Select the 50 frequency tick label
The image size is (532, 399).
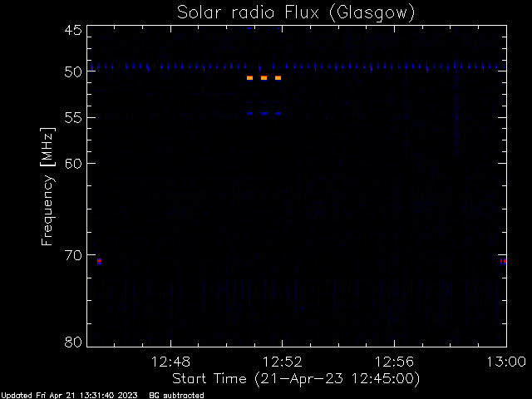coord(73,71)
